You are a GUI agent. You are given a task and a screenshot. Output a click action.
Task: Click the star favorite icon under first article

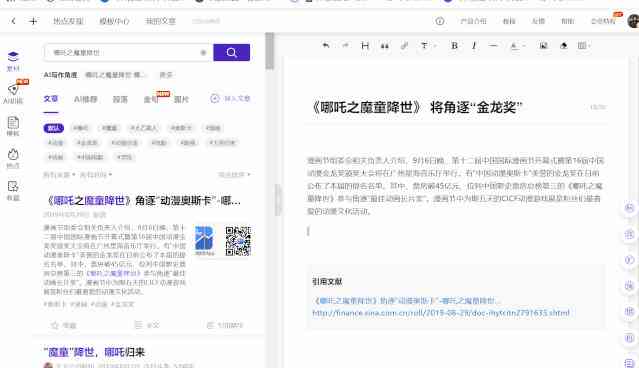(x=55, y=325)
